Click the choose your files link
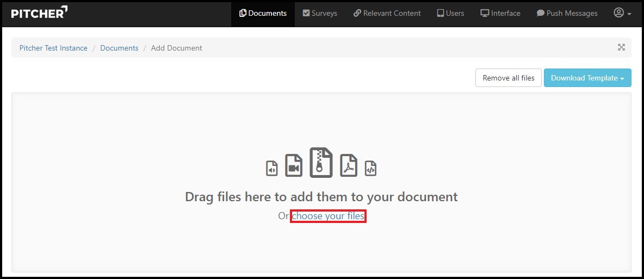 328,216
